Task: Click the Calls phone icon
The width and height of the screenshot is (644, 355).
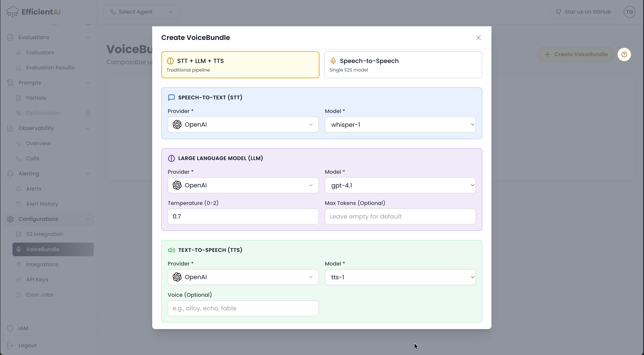Action: pyautogui.click(x=19, y=158)
